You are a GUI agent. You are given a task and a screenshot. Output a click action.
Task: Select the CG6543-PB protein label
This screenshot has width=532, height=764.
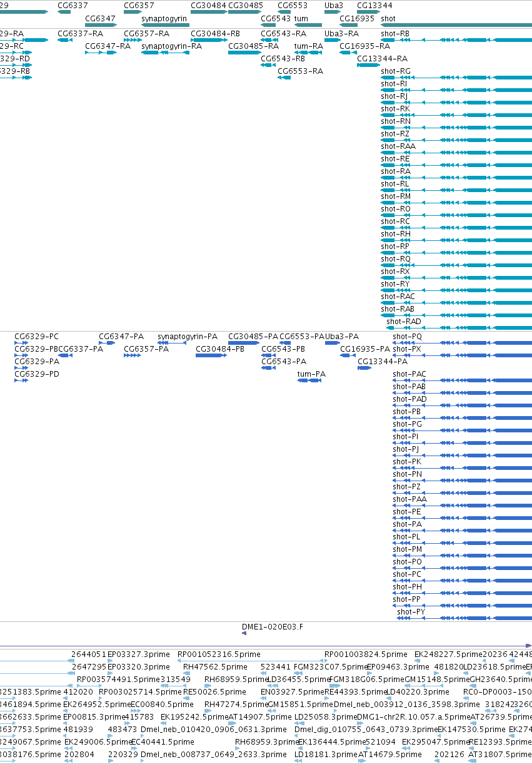[x=283, y=349]
